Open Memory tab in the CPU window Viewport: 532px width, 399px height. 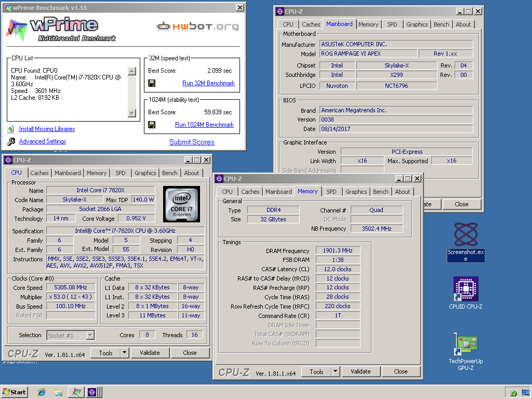click(97, 173)
